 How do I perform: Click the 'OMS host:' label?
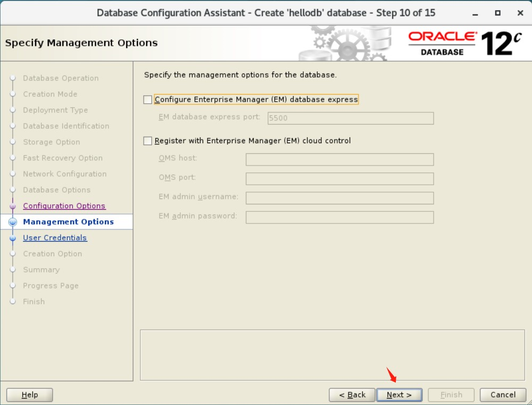(178, 158)
